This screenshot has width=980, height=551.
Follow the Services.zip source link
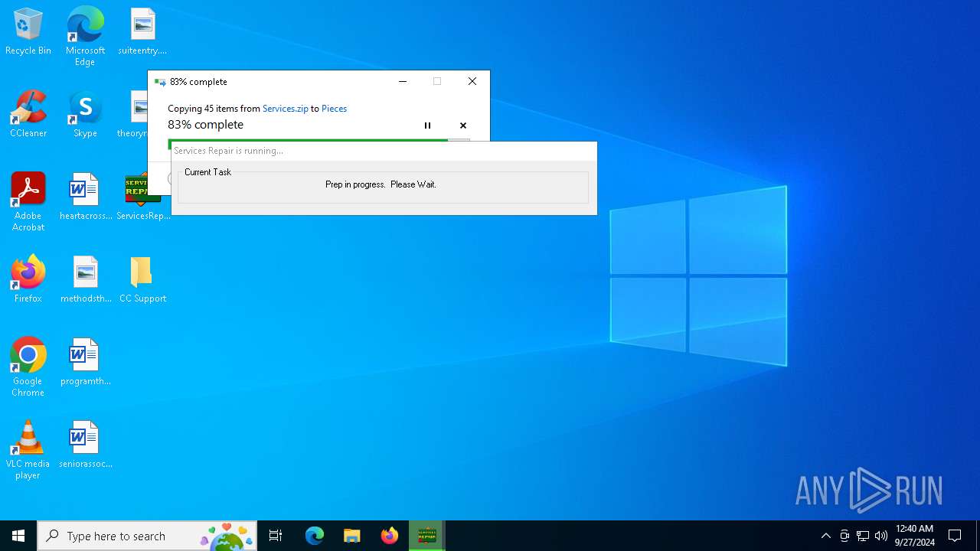(x=286, y=109)
